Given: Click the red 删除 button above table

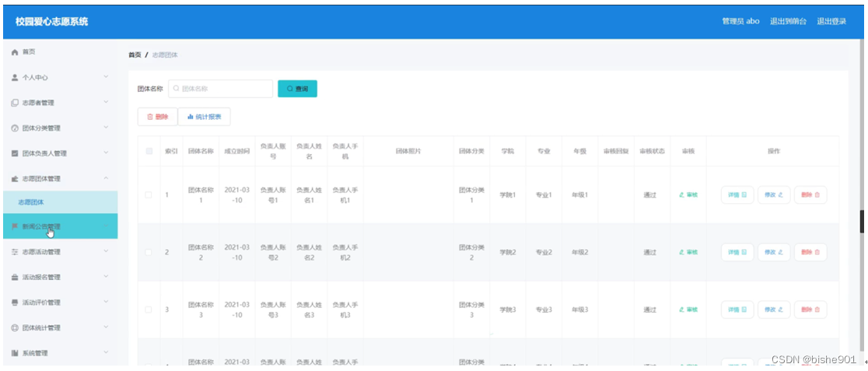Looking at the screenshot, I should pos(158,117).
